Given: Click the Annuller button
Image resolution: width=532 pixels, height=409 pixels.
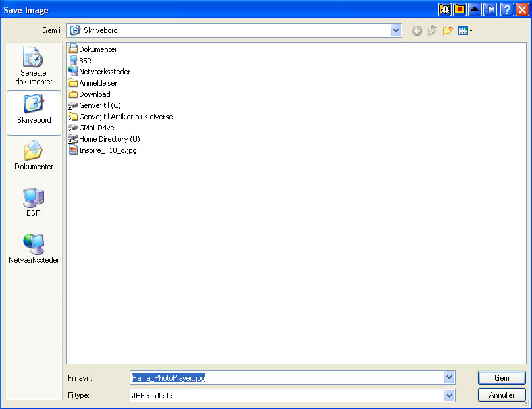Looking at the screenshot, I should (x=502, y=395).
